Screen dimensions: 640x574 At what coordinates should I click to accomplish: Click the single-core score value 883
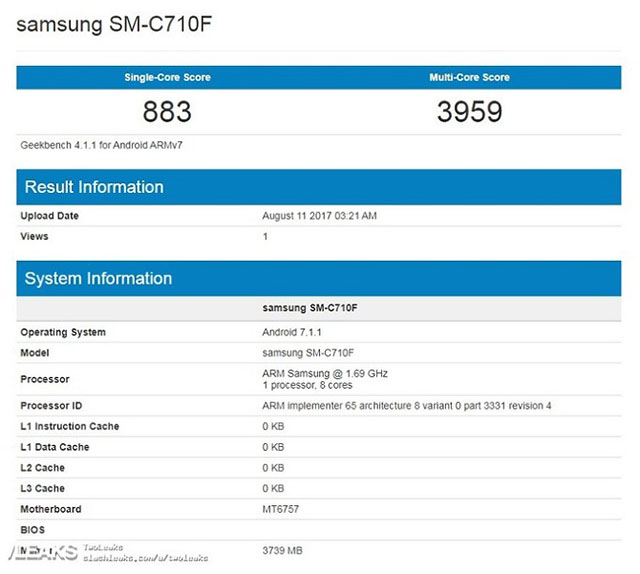[167, 111]
